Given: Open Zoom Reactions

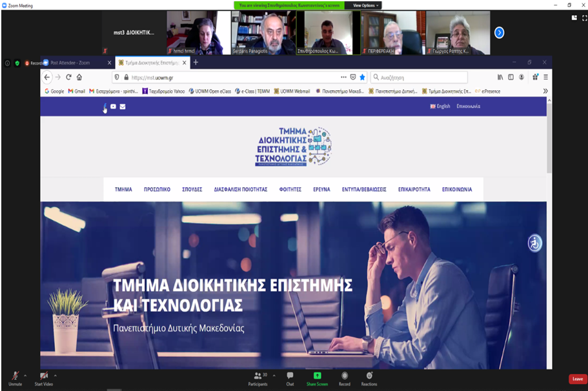Looking at the screenshot, I should [369, 379].
